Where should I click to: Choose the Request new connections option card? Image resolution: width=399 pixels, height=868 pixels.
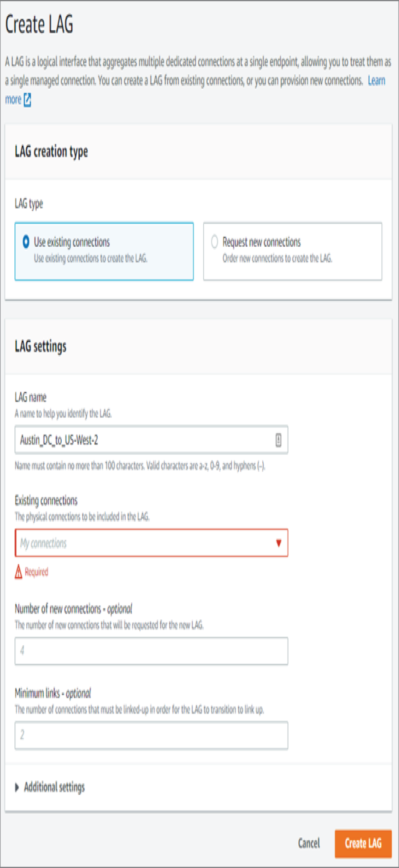tap(293, 251)
